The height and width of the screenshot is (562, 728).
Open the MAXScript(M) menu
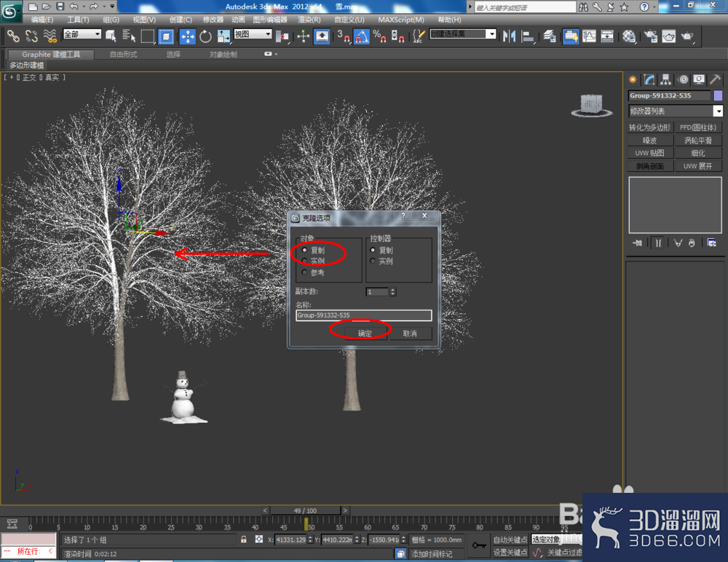coord(400,20)
